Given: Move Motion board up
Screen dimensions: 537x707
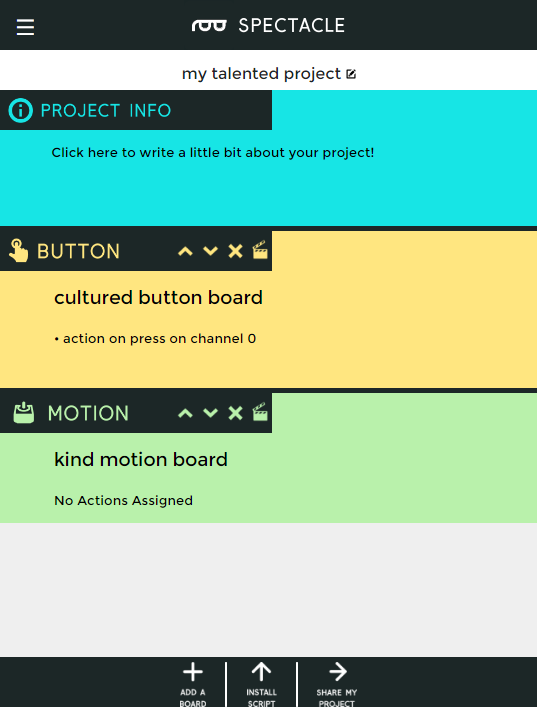Looking at the screenshot, I should pyautogui.click(x=185, y=413).
